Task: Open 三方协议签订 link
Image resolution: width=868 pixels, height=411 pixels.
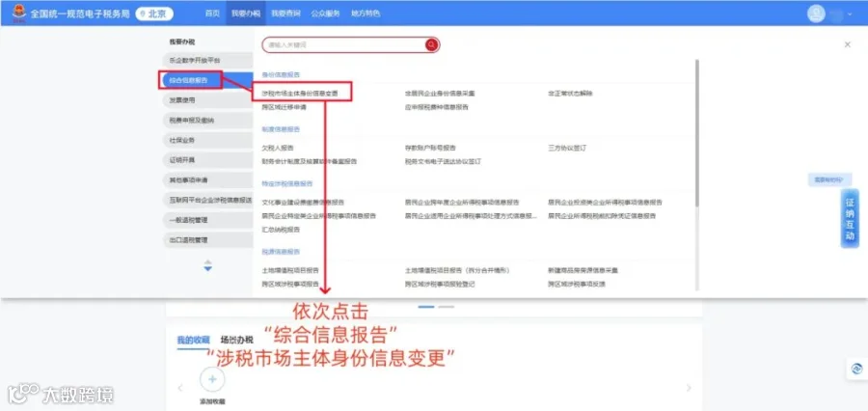Action: (x=567, y=148)
